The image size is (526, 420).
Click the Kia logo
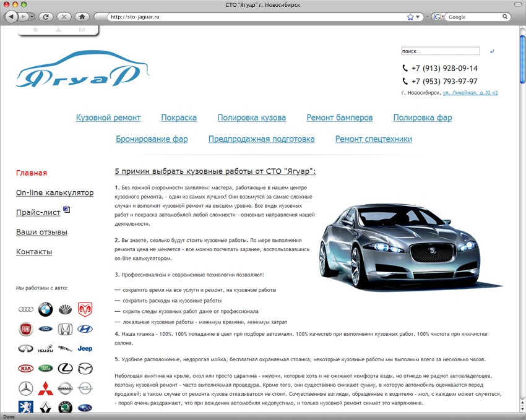pyautogui.click(x=26, y=369)
